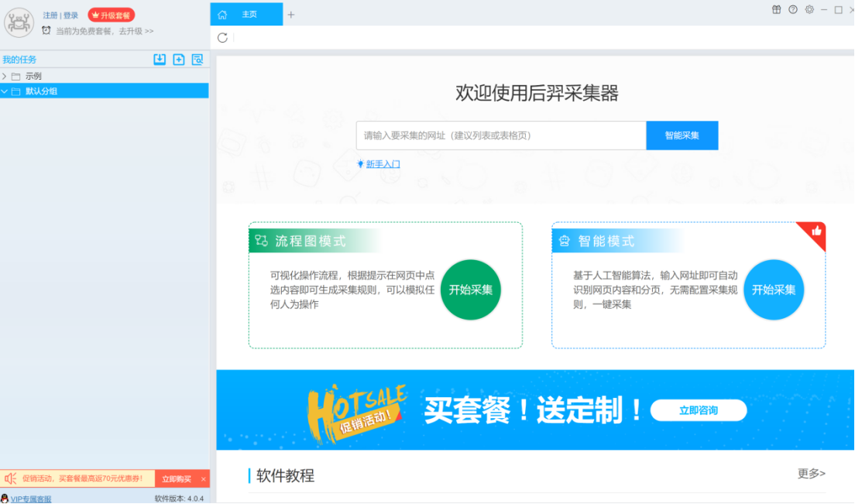Expand the 示例 folder arrow
855x504 pixels.
[5, 77]
